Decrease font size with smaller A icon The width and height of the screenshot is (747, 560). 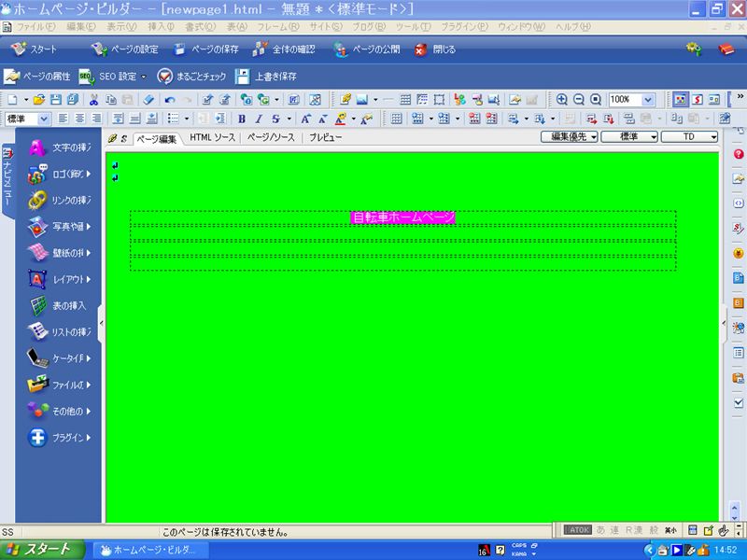pyautogui.click(x=322, y=119)
